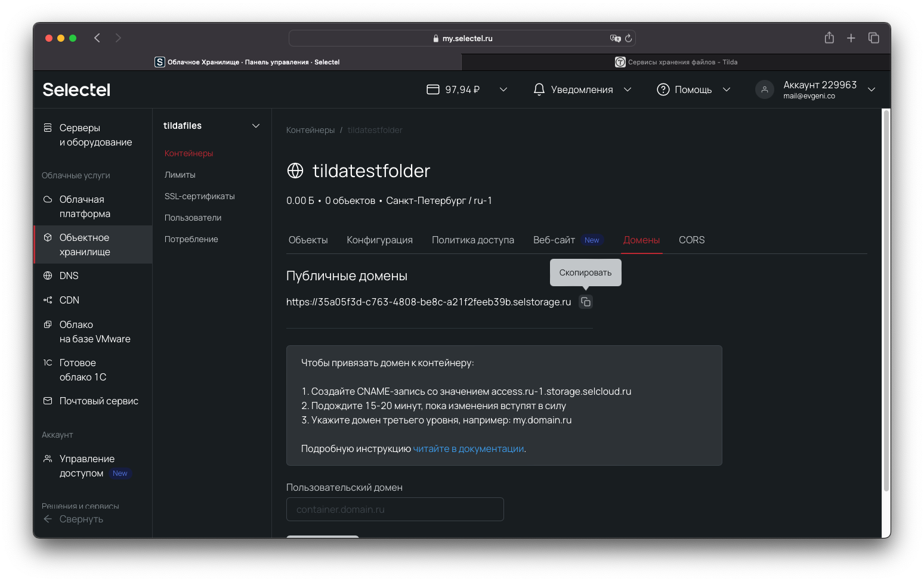Open SSL-сертификаты in the submenu
This screenshot has height=582, width=924.
pyautogui.click(x=200, y=196)
